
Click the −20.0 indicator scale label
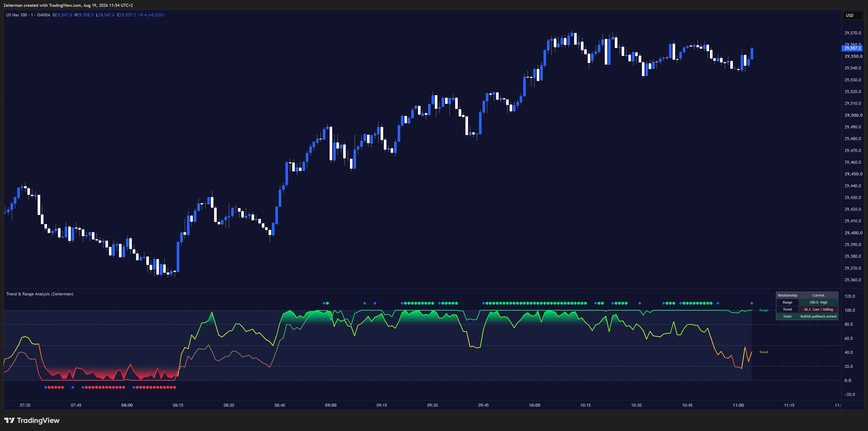click(x=850, y=394)
